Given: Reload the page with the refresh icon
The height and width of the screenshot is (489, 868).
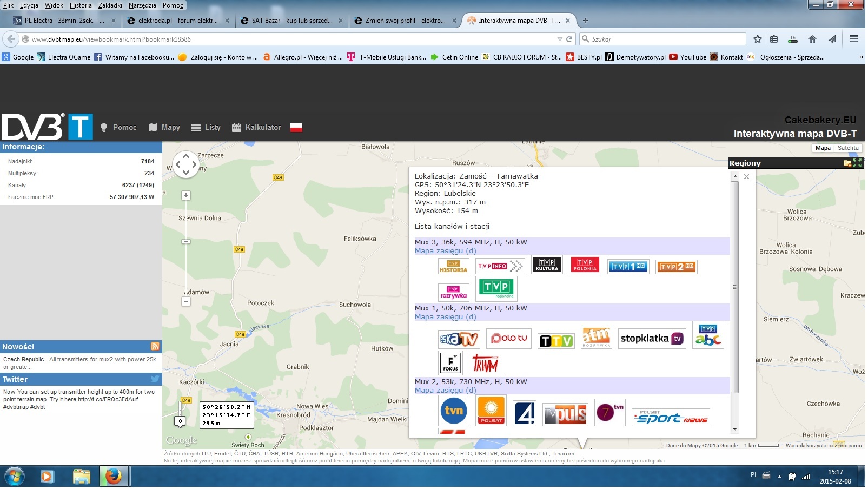Looking at the screenshot, I should click(x=569, y=39).
